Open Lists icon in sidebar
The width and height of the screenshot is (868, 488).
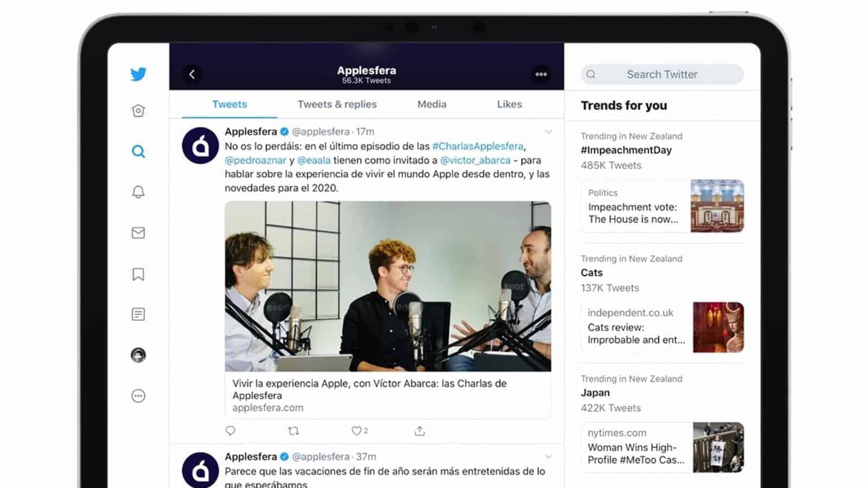[x=138, y=314]
